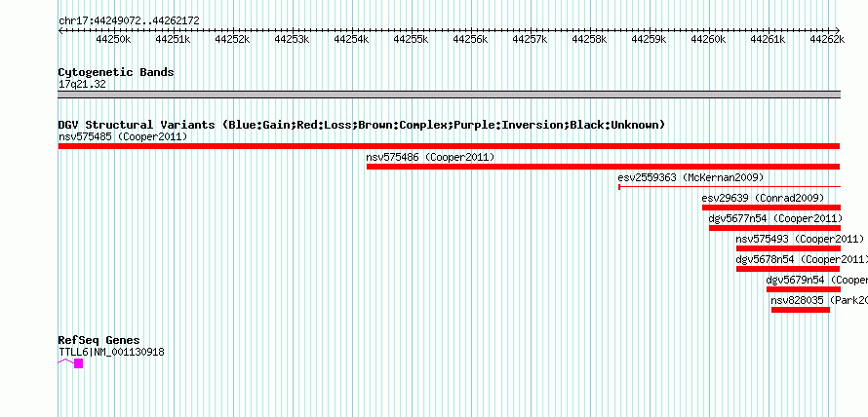The width and height of the screenshot is (868, 417).
Task: Click the gray 17q21.32 cytogenetic band bar
Action: 449,95
